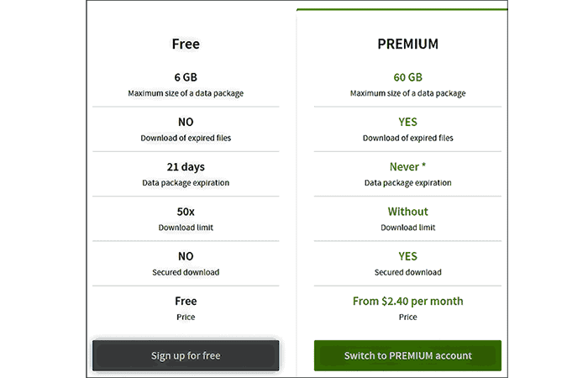Image resolution: width=588 pixels, height=378 pixels.
Task: Click the 50x download limit value
Action: 186,212
